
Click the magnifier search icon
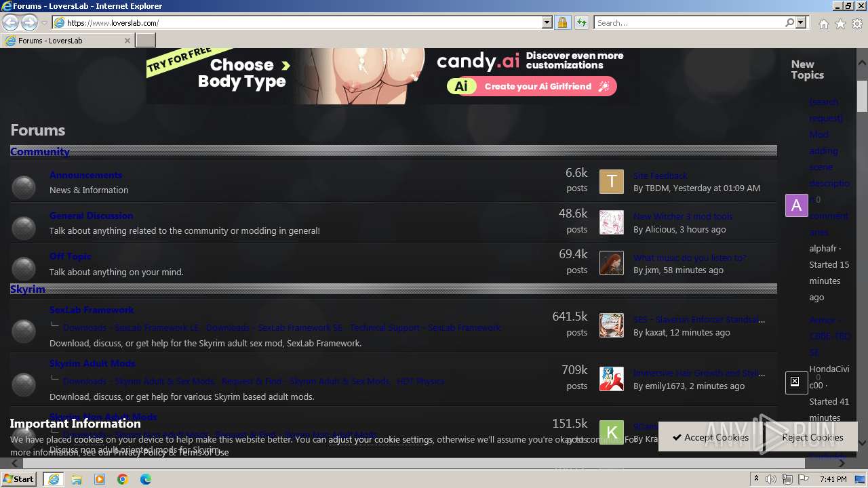pyautogui.click(x=789, y=22)
